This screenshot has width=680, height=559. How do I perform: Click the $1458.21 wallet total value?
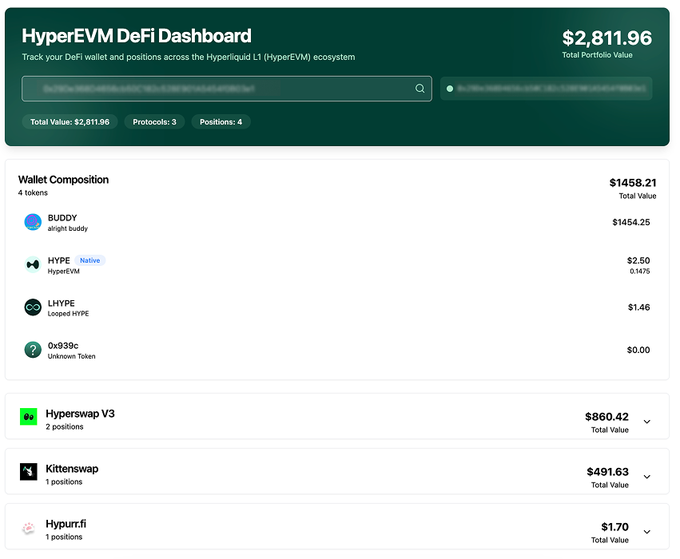tap(633, 183)
